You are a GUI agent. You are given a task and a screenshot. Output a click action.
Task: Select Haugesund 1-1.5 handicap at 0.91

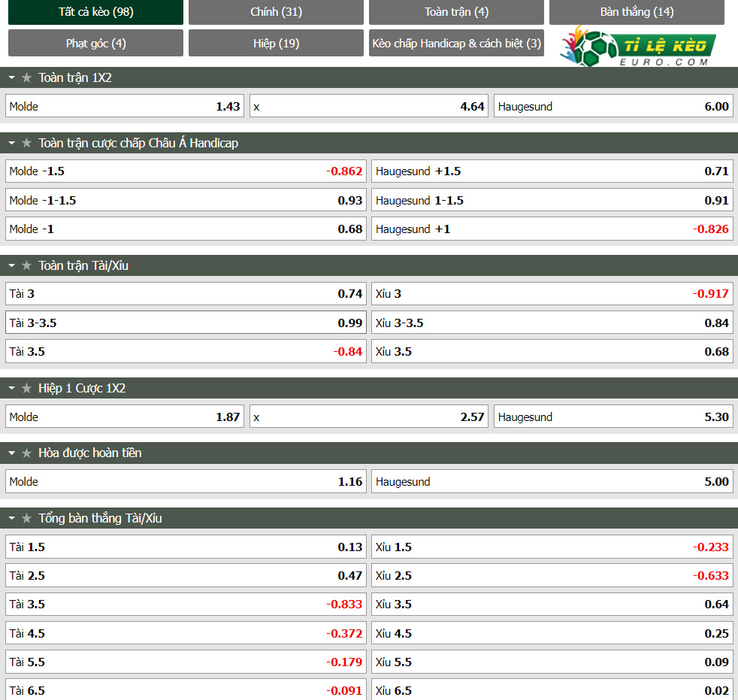[552, 200]
